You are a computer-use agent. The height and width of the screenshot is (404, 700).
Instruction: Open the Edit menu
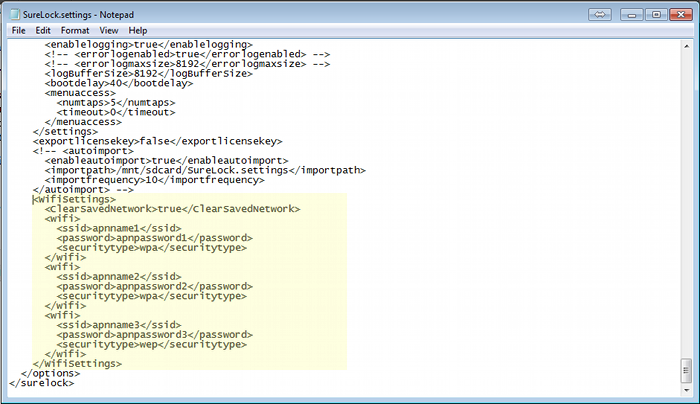tap(43, 30)
